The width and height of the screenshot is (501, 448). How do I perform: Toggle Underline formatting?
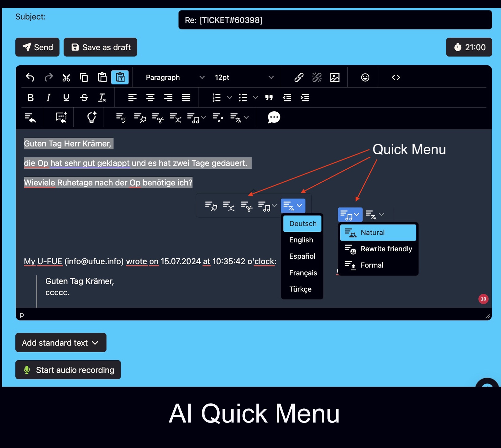[x=66, y=98]
